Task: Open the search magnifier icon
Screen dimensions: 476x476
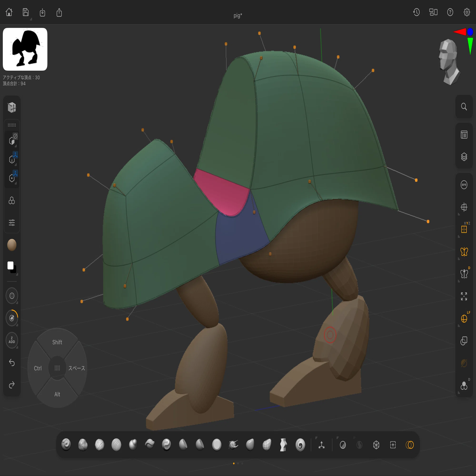Action: [464, 107]
